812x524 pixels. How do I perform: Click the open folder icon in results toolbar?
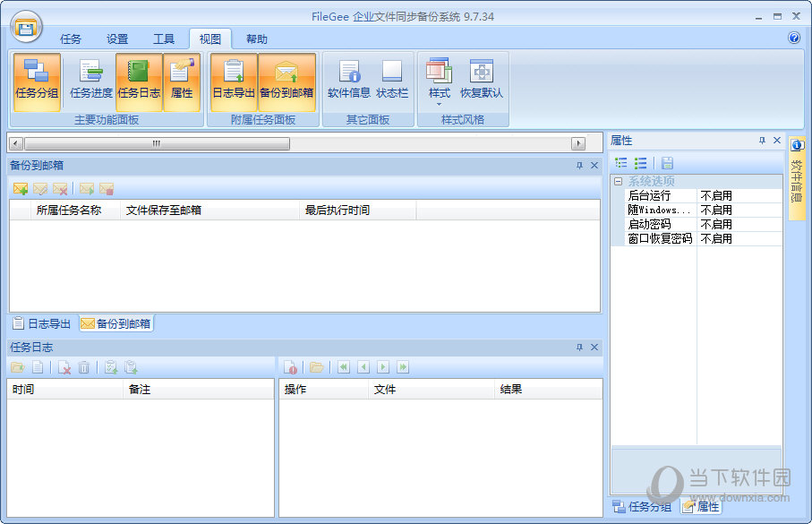316,367
